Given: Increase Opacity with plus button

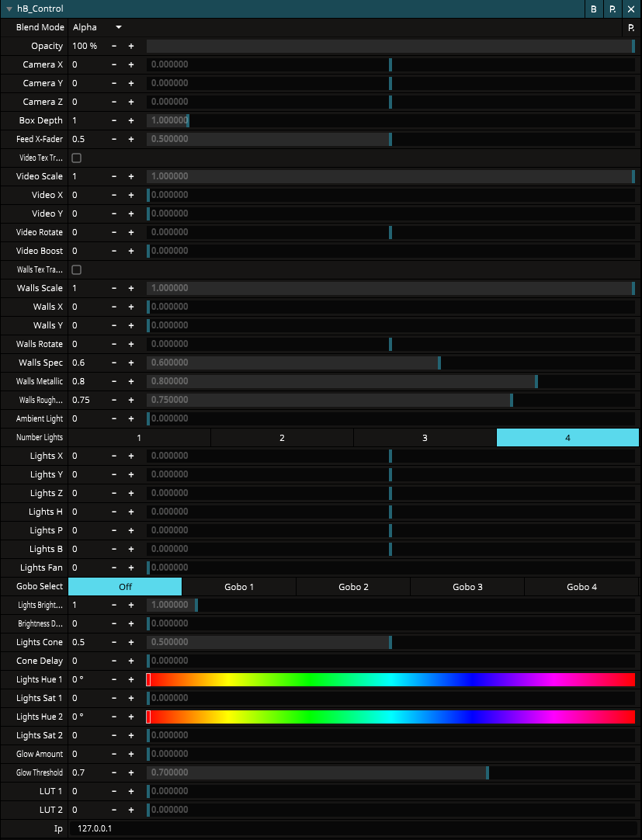Looking at the screenshot, I should click(130, 46).
